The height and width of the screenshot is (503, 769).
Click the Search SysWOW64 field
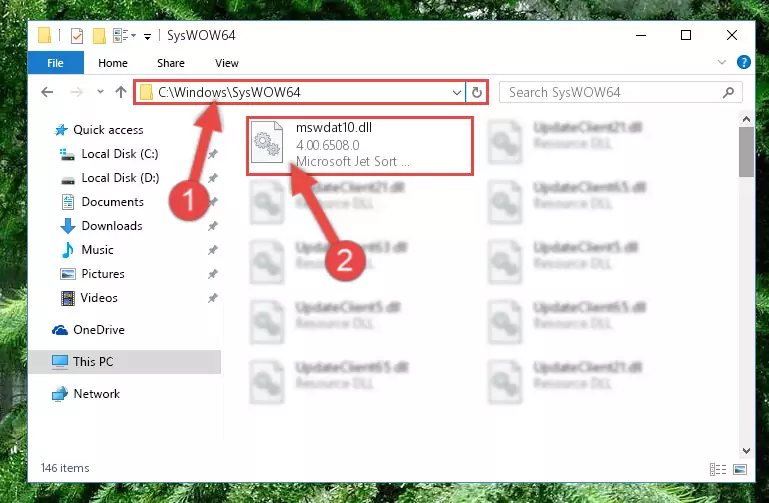(620, 92)
